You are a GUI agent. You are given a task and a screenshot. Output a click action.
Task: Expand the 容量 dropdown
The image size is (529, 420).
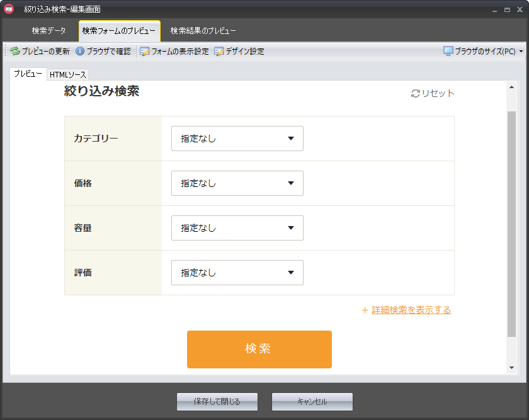coord(237,228)
